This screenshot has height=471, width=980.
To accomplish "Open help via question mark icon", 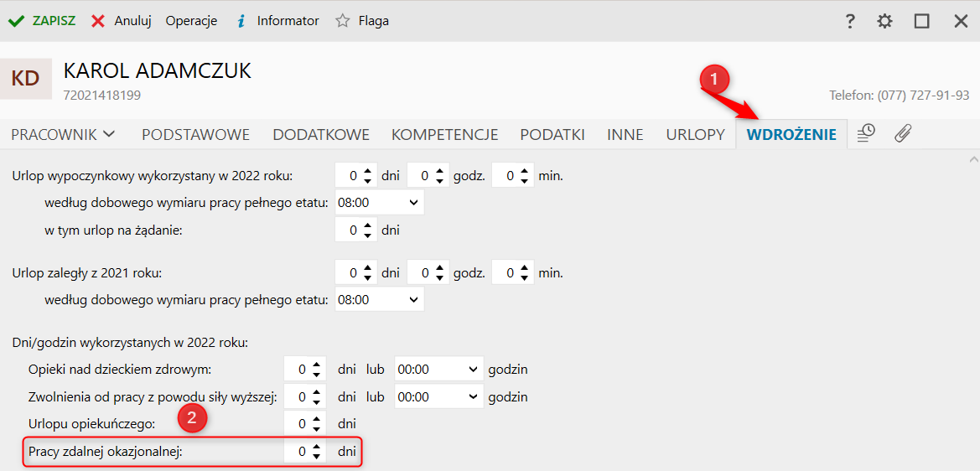I will [849, 21].
